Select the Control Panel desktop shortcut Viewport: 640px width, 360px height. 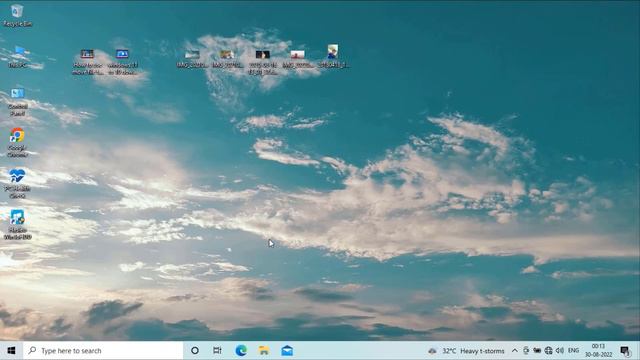[x=18, y=102]
